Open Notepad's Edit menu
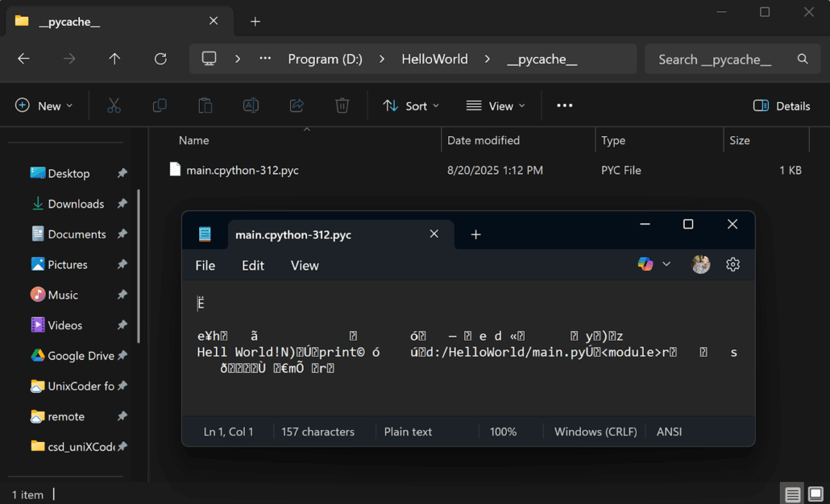830x504 pixels. coord(253,266)
